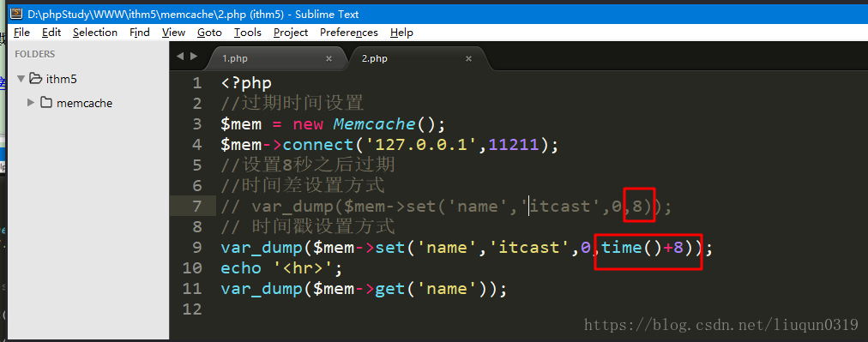Screen dimensions: 868x342
Task: Open the Edit menu
Action: 51,33
